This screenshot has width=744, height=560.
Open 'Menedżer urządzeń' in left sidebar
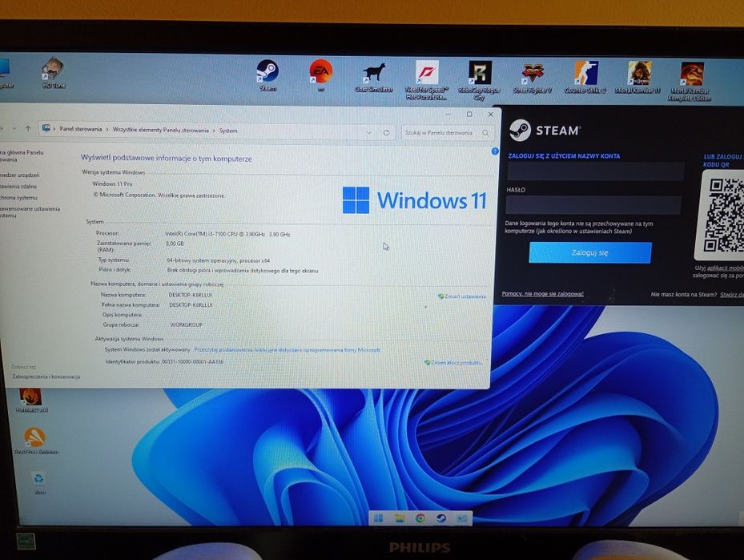pos(19,175)
